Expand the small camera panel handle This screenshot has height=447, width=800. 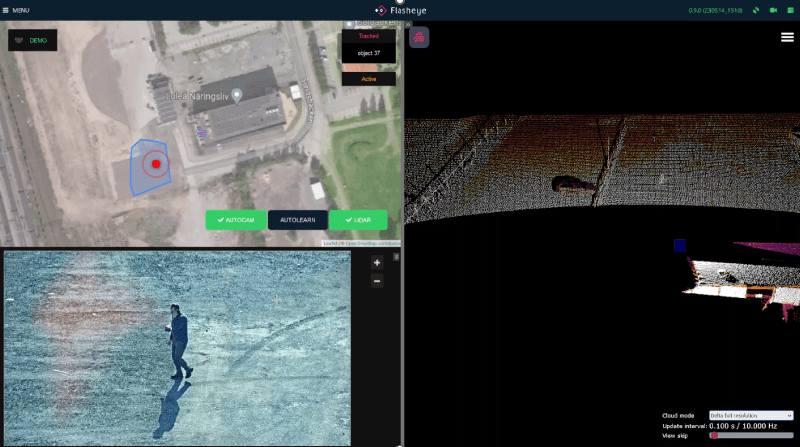[x=396, y=256]
